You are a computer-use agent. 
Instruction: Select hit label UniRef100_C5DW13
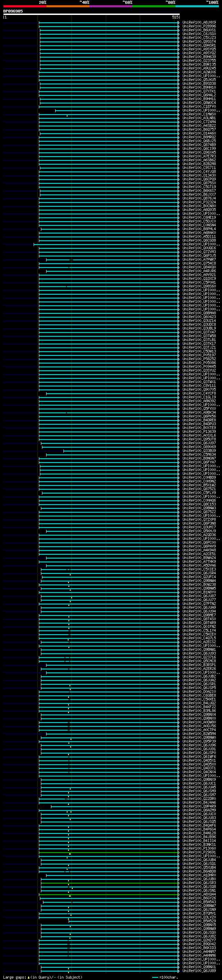pos(199,351)
